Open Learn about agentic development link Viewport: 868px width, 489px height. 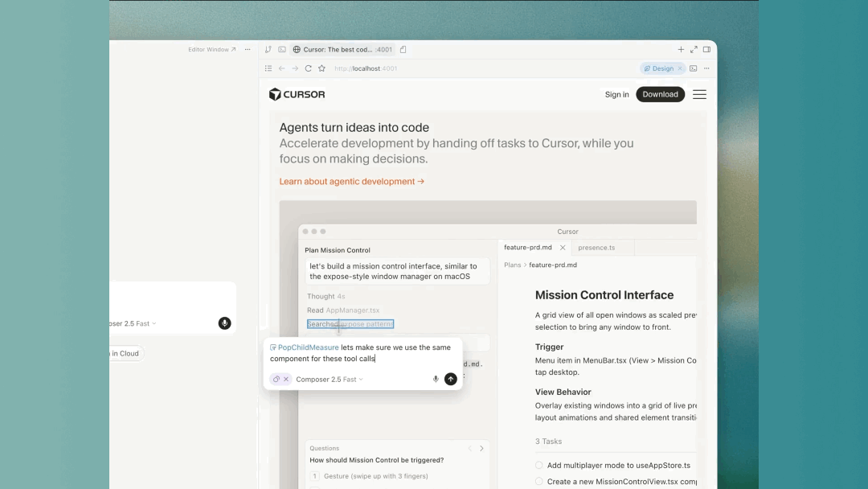click(351, 181)
